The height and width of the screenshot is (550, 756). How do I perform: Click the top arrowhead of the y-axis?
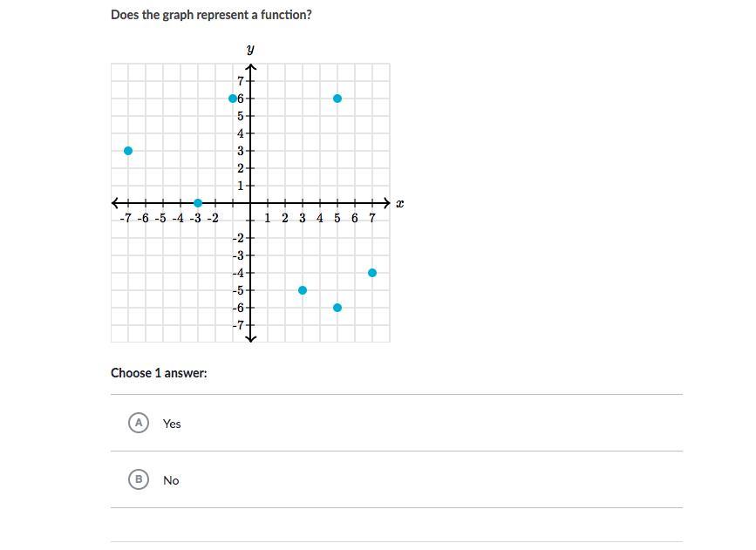pyautogui.click(x=250, y=68)
